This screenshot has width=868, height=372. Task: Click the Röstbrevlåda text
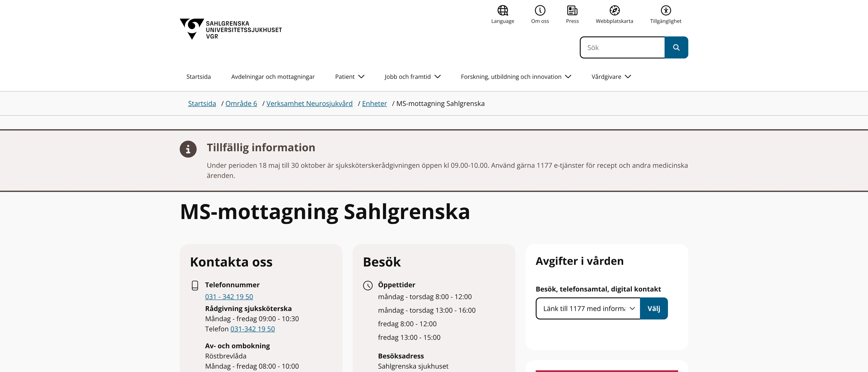click(x=225, y=356)
